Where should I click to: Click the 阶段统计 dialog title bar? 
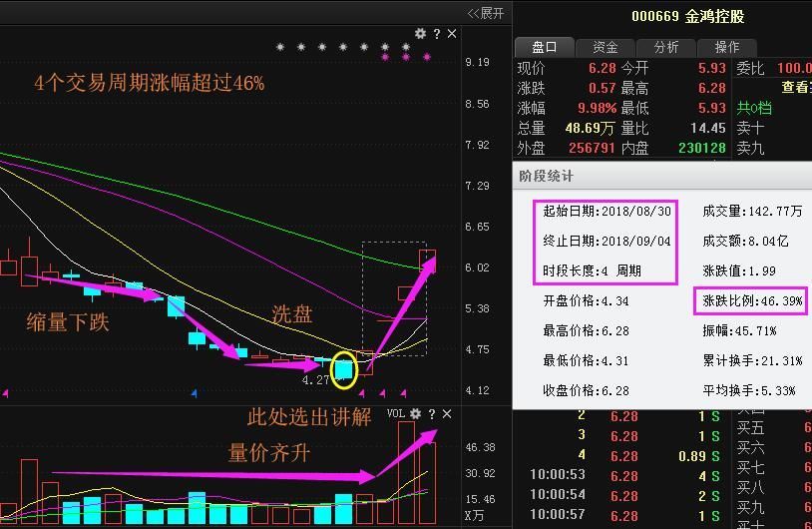[661, 176]
